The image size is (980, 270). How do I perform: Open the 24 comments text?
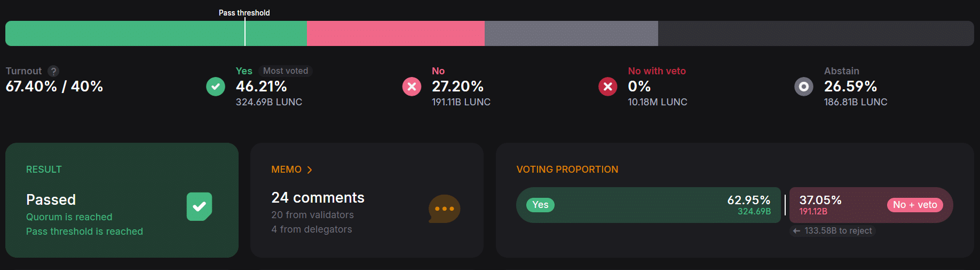318,198
